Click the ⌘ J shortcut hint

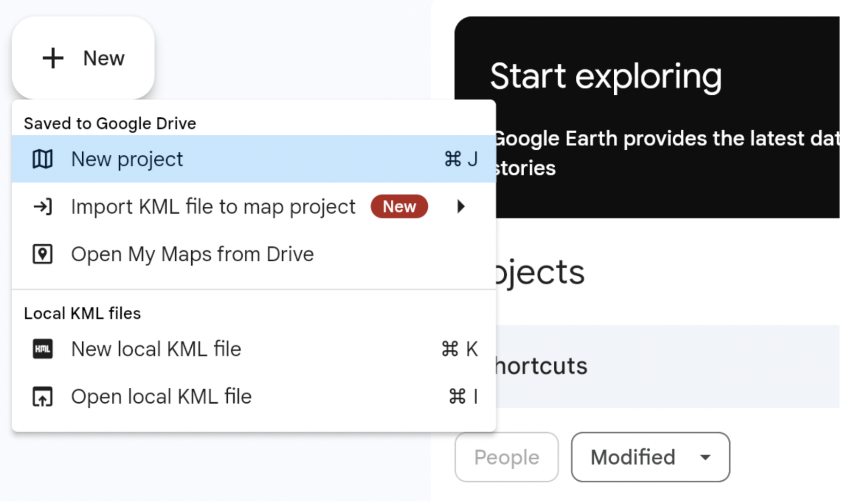(x=460, y=159)
